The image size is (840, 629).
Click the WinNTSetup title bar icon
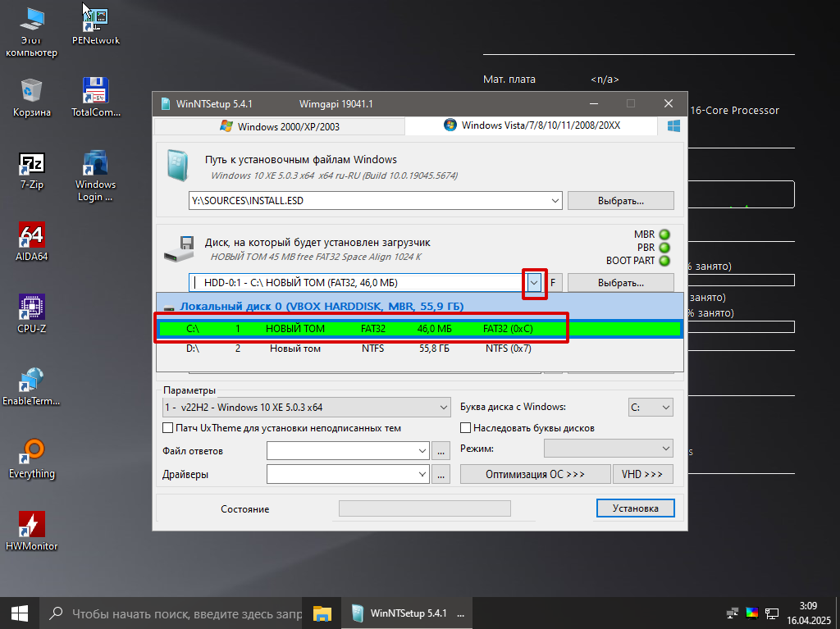(x=166, y=104)
